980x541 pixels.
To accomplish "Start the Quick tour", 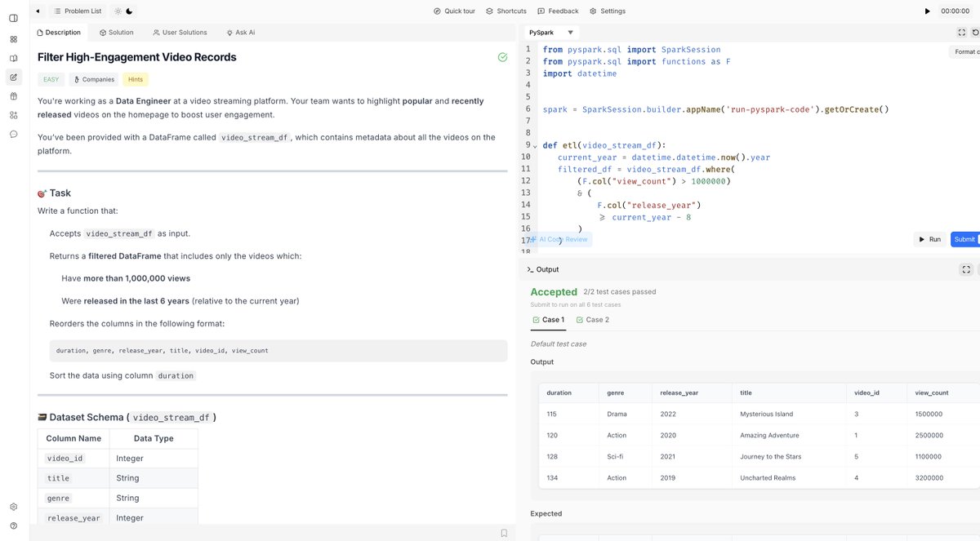I will point(454,11).
